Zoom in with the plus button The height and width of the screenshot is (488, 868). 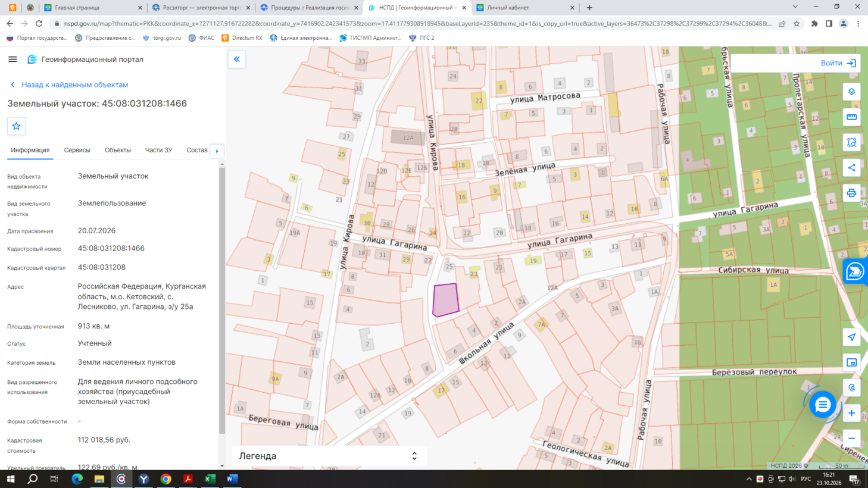(851, 413)
